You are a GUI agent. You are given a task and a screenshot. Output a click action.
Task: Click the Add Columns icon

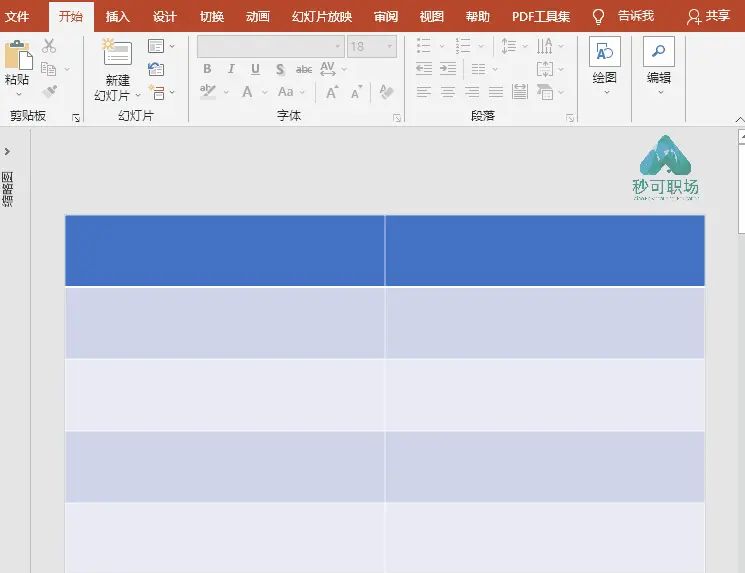pyautogui.click(x=478, y=69)
